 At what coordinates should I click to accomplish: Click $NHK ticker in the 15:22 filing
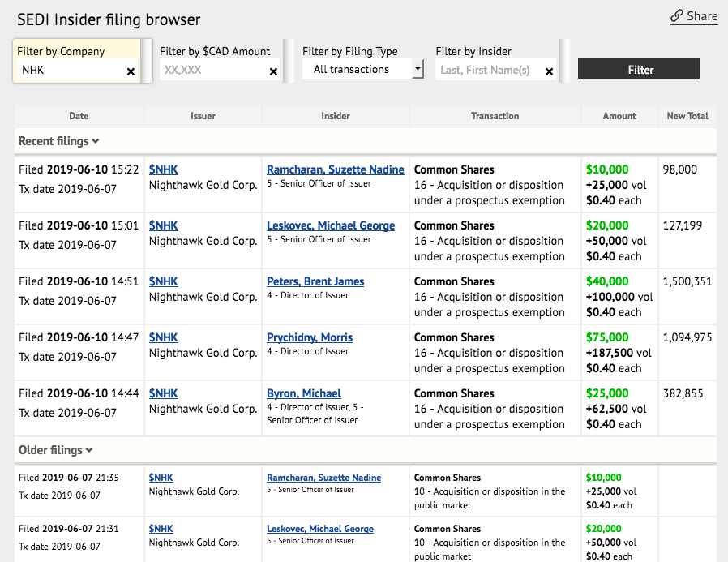[163, 169]
